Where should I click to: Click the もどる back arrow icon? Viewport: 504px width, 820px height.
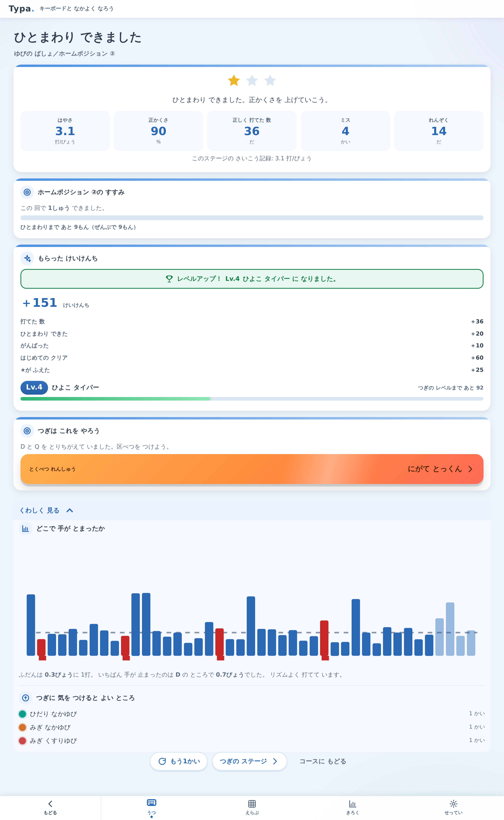[50, 804]
